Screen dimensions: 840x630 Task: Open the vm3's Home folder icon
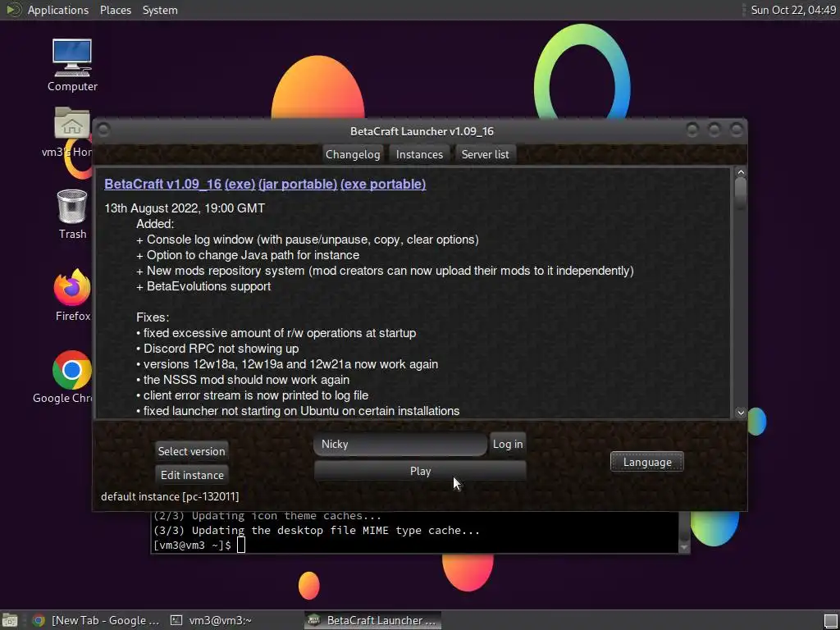click(x=72, y=125)
